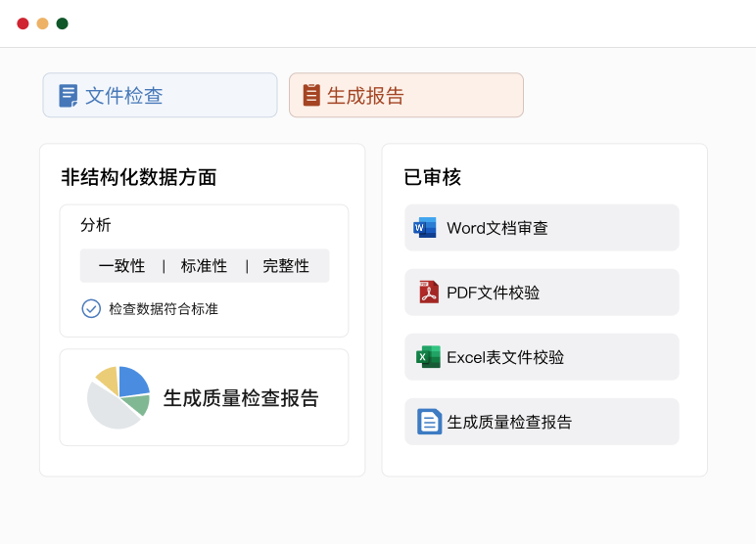Open the PDF文件校验 item
The height and width of the screenshot is (544, 756).
point(542,293)
